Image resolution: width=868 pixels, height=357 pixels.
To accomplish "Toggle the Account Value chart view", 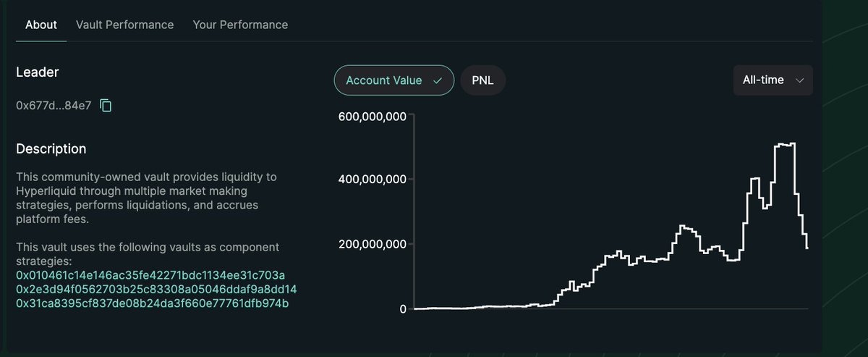I will pyautogui.click(x=394, y=80).
